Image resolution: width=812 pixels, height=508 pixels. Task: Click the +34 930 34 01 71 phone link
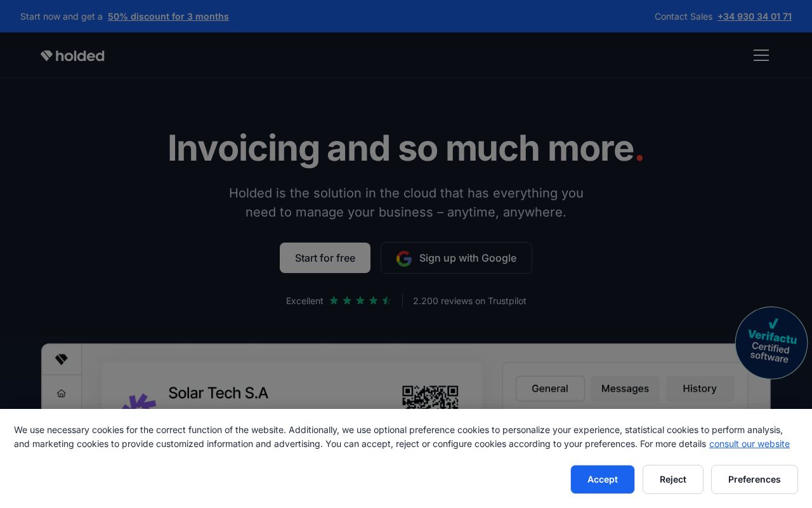754,17
